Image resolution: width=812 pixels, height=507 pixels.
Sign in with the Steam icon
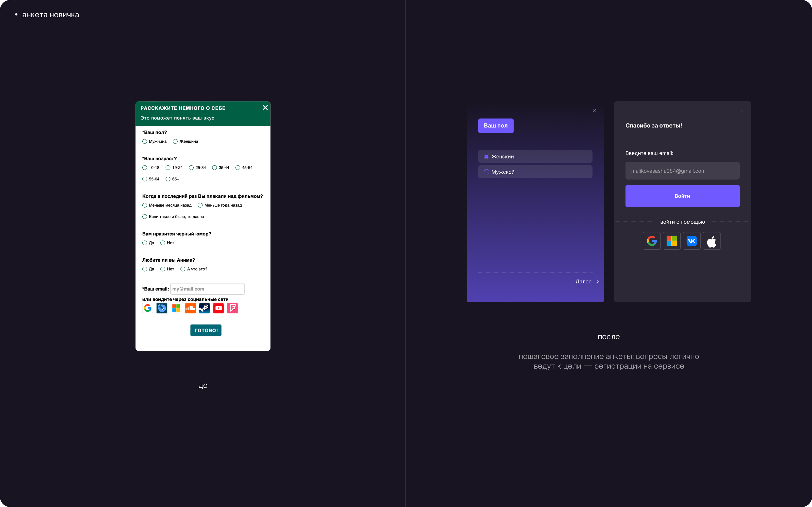(204, 308)
